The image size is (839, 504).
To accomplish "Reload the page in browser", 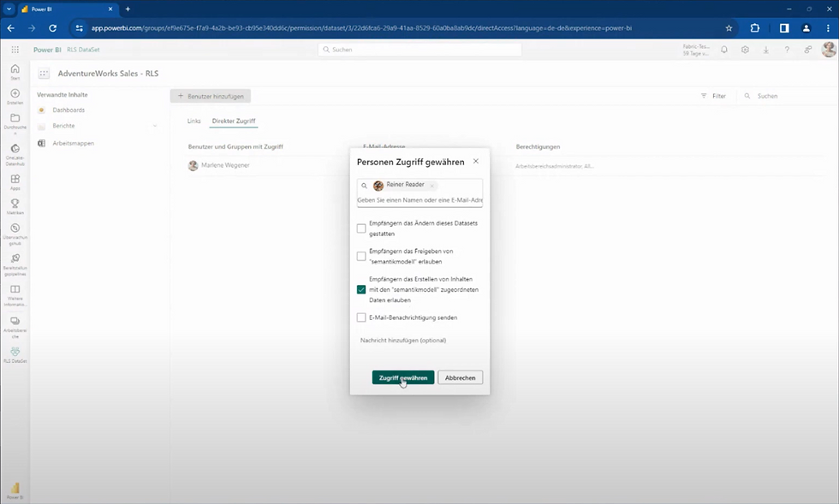I will [52, 28].
